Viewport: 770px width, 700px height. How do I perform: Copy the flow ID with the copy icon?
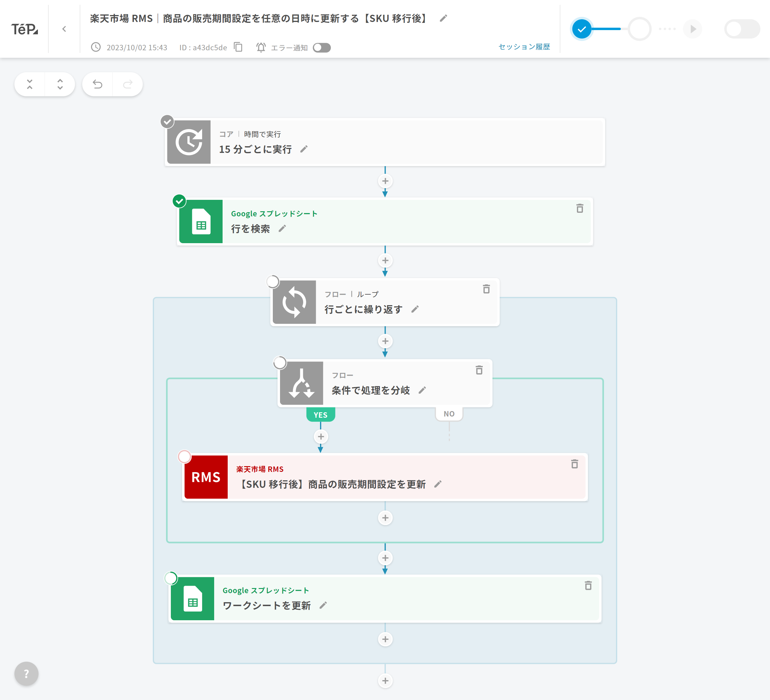tap(238, 47)
